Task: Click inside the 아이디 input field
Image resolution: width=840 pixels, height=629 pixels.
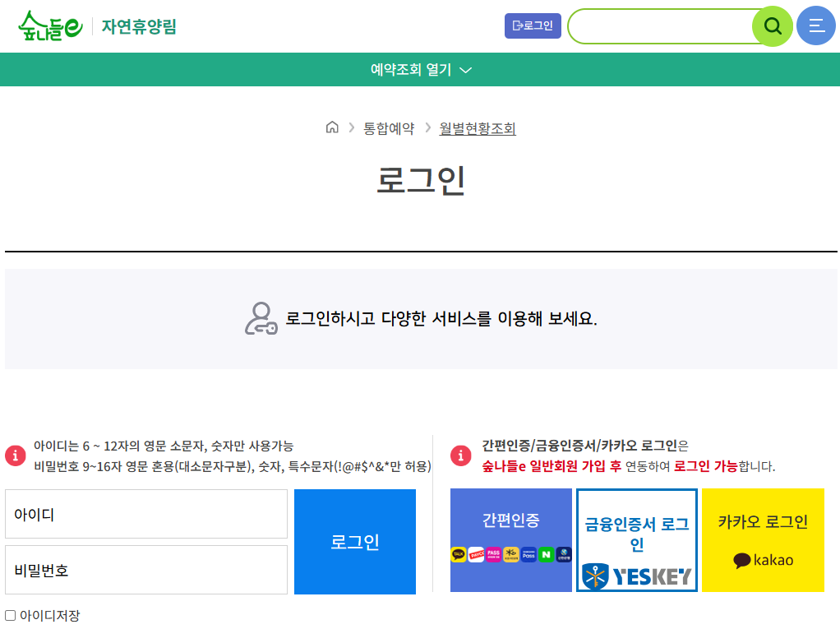Action: coord(146,514)
